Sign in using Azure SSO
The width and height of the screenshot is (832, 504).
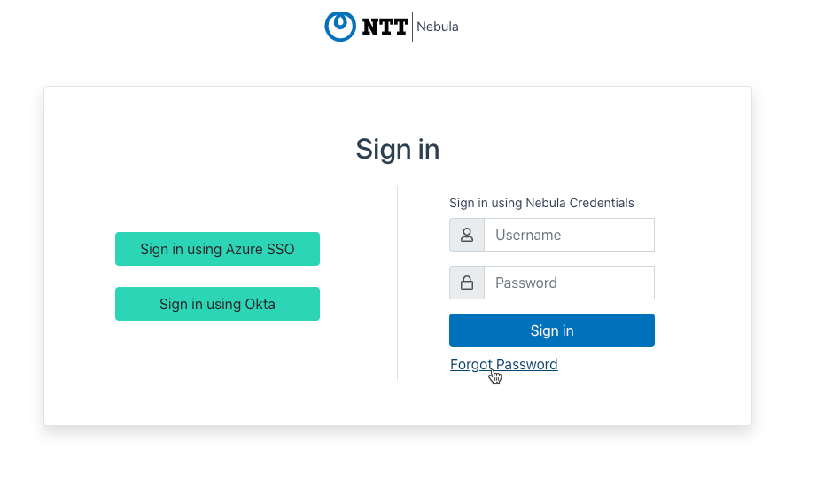[218, 249]
